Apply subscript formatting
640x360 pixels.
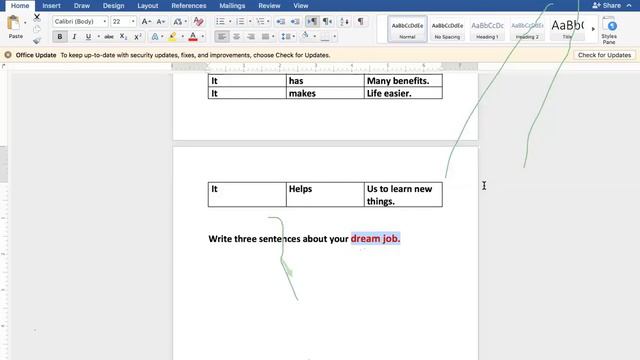[x=123, y=37]
